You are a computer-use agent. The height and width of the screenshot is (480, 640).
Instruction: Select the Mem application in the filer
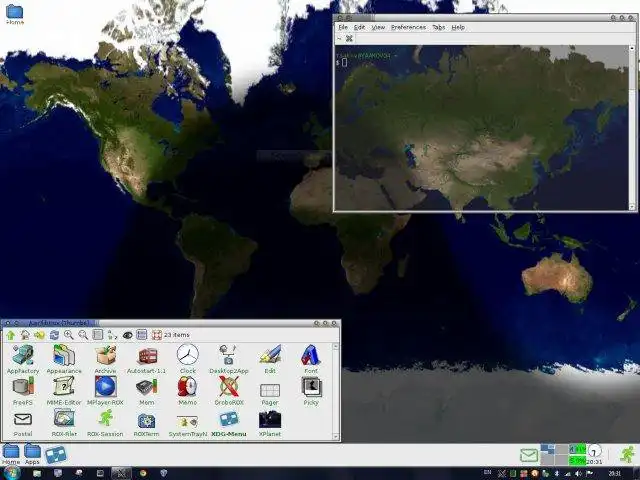click(x=147, y=391)
